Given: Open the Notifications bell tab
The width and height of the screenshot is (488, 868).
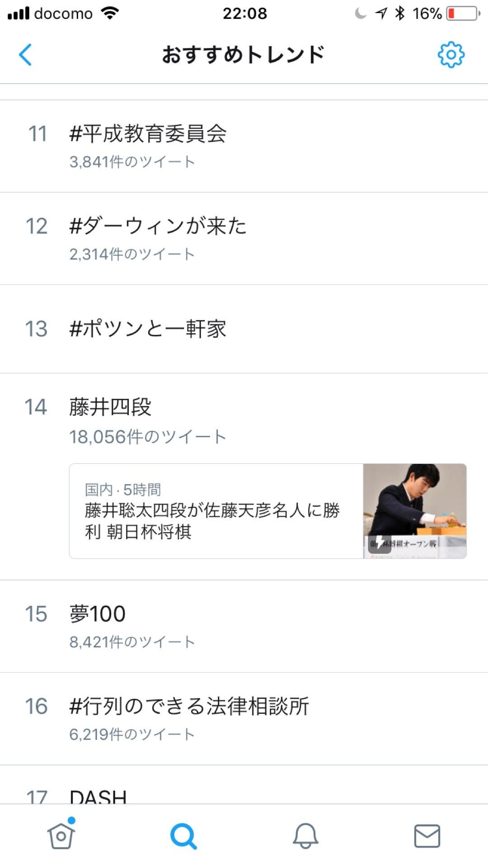Looking at the screenshot, I should [305, 835].
